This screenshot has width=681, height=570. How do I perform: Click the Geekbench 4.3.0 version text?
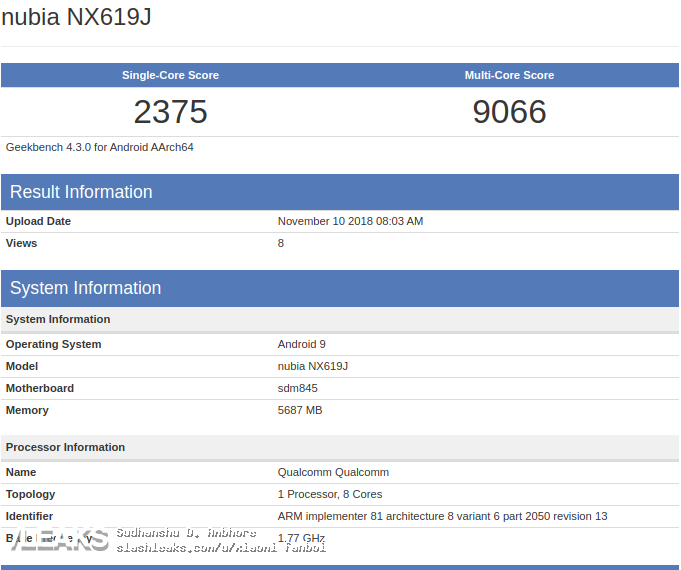click(x=99, y=147)
